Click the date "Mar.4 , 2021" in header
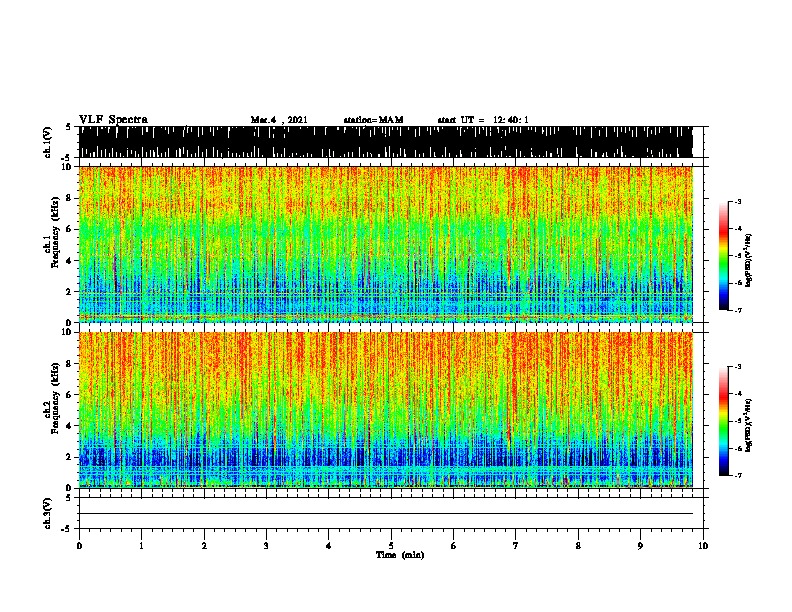Viewport: 792px width, 612px height. tap(279, 120)
